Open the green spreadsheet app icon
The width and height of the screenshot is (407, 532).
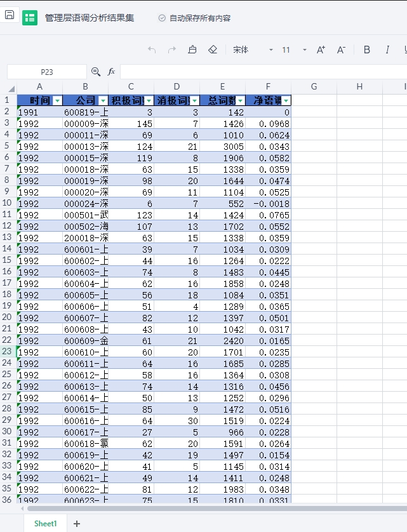click(x=30, y=18)
